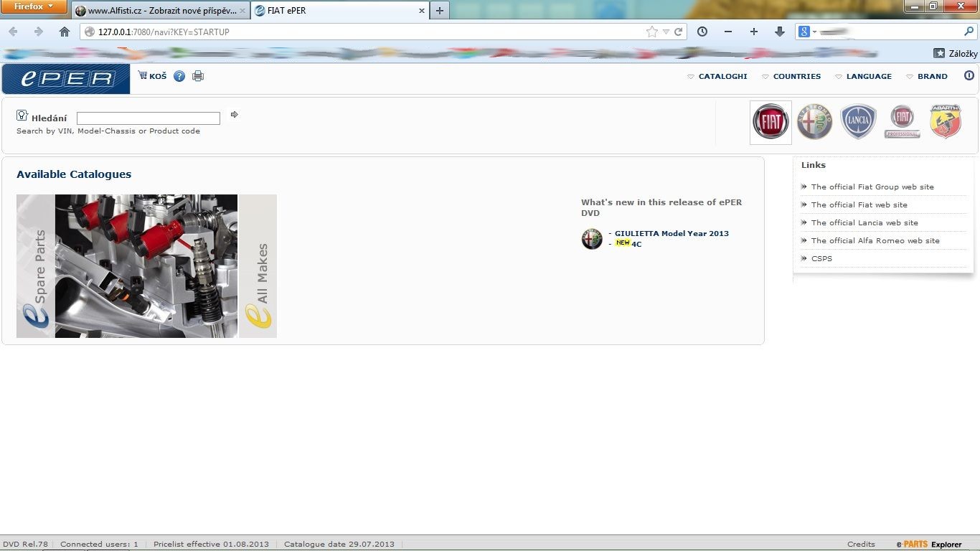Select the Fiat Professional brand logo
This screenshot has width=980, height=551.
click(x=902, y=122)
